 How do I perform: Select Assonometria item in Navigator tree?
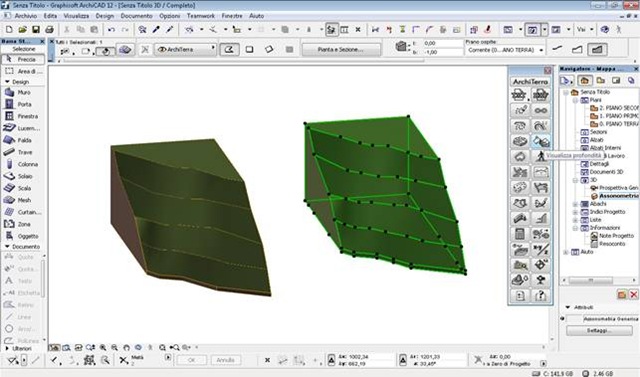(618, 196)
